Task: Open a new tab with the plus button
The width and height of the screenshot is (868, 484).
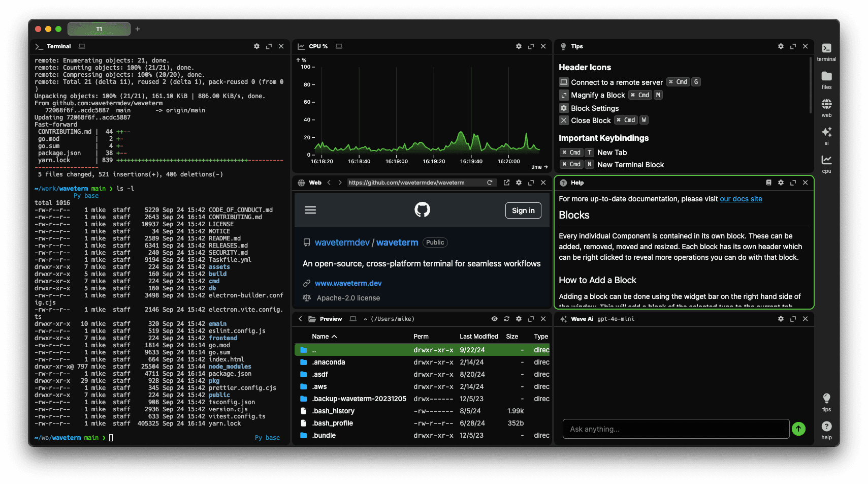Action: coord(137,29)
